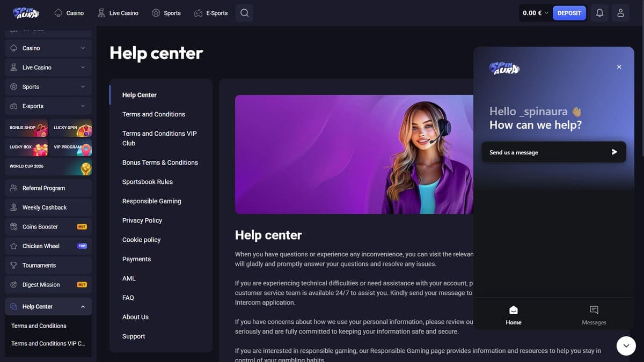The image size is (644, 362).
Task: Click the Spin Aura logo in chat widget
Action: pyautogui.click(x=504, y=68)
